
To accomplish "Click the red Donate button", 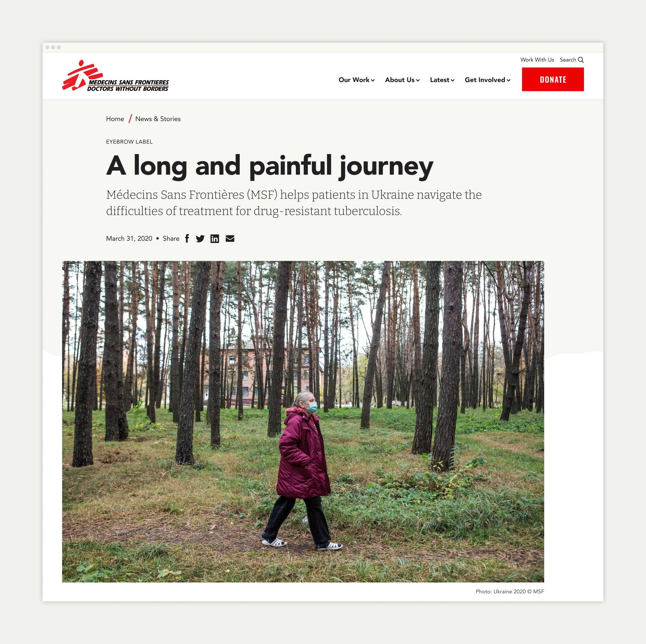I will [553, 79].
